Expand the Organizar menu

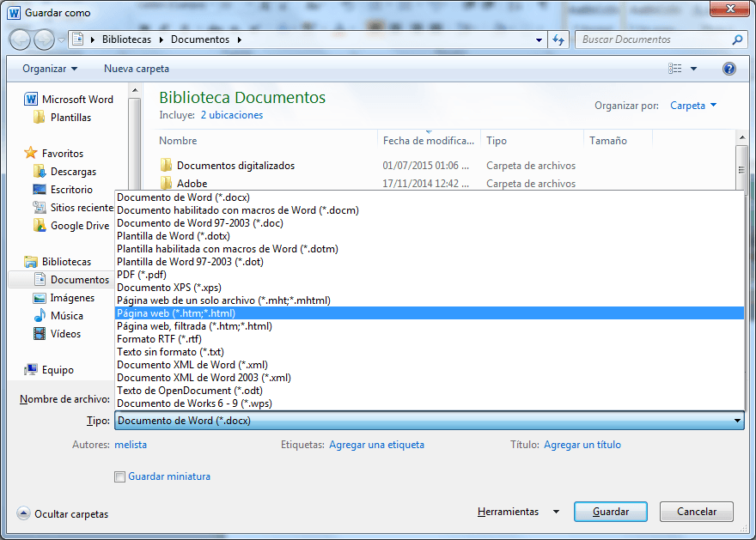click(x=50, y=69)
